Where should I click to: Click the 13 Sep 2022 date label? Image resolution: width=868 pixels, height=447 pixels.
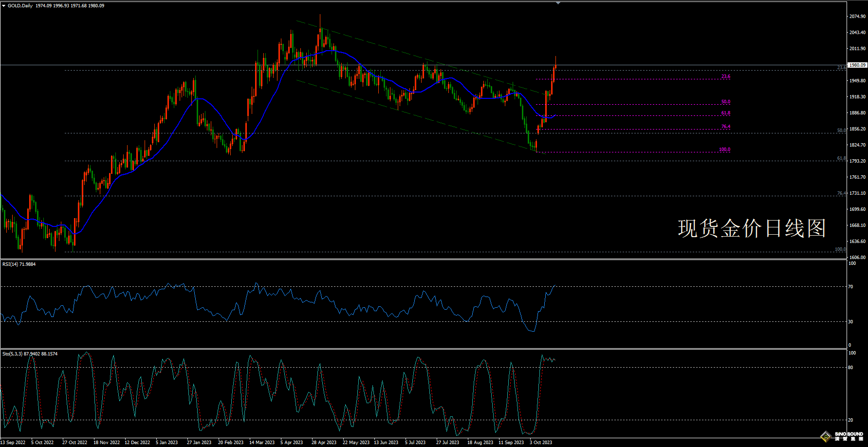13,443
